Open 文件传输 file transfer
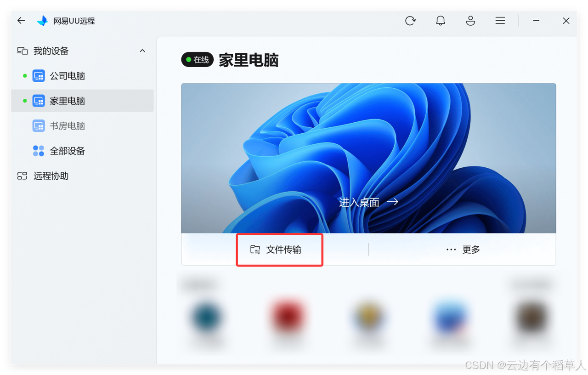Viewport: 588px width, 375px height. pos(279,250)
